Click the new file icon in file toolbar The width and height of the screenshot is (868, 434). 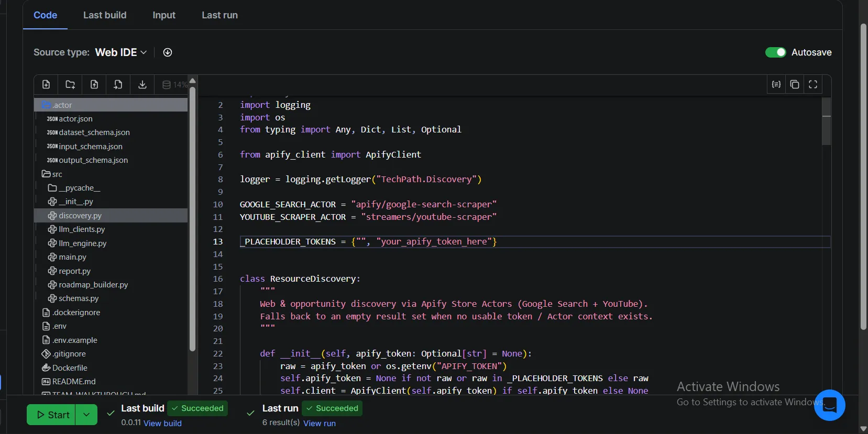tap(46, 84)
